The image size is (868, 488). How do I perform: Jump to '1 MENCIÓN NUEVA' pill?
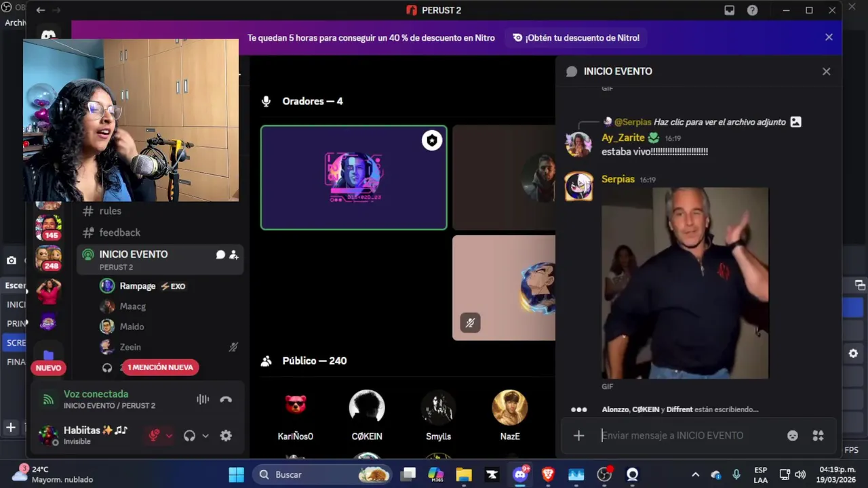(x=161, y=367)
